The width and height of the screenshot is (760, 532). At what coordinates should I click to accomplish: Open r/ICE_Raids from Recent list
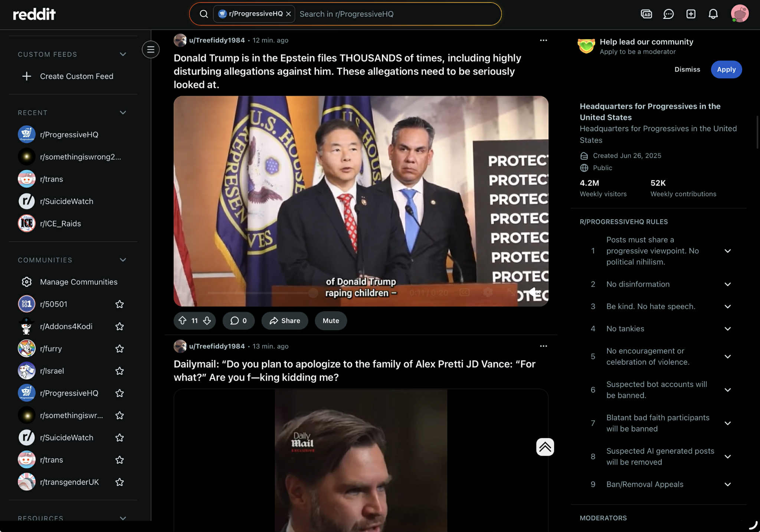click(x=60, y=223)
